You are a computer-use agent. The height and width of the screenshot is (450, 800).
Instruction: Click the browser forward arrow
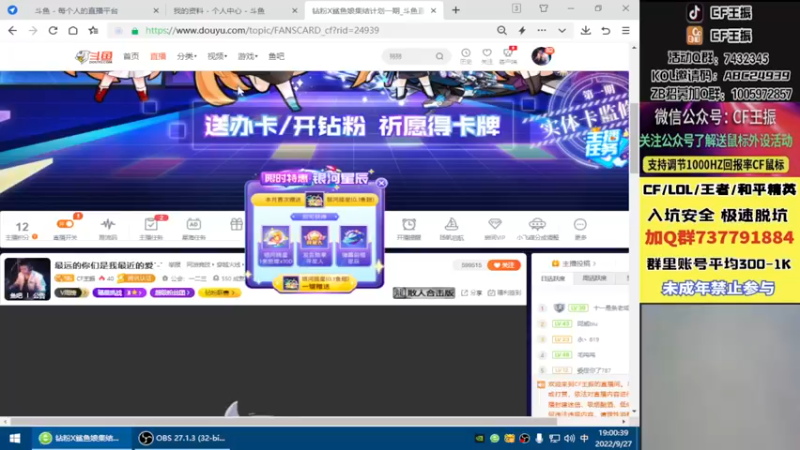tap(33, 31)
